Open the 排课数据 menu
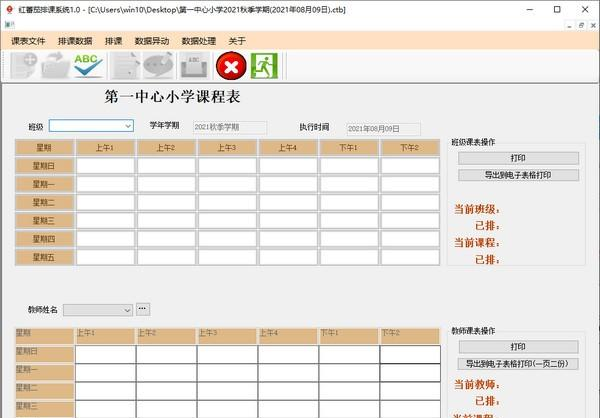Image resolution: width=600 pixels, height=418 pixels. click(75, 41)
